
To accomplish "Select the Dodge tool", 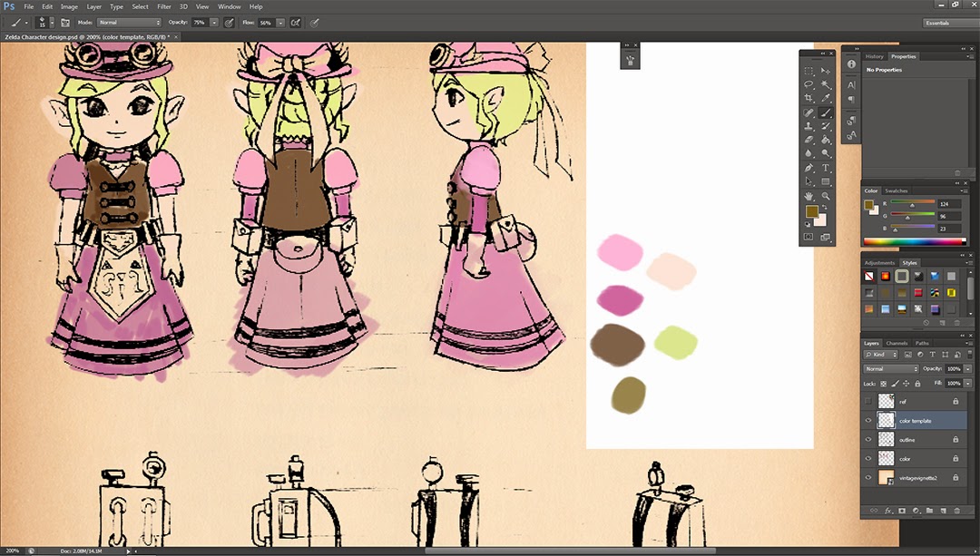I will point(826,153).
